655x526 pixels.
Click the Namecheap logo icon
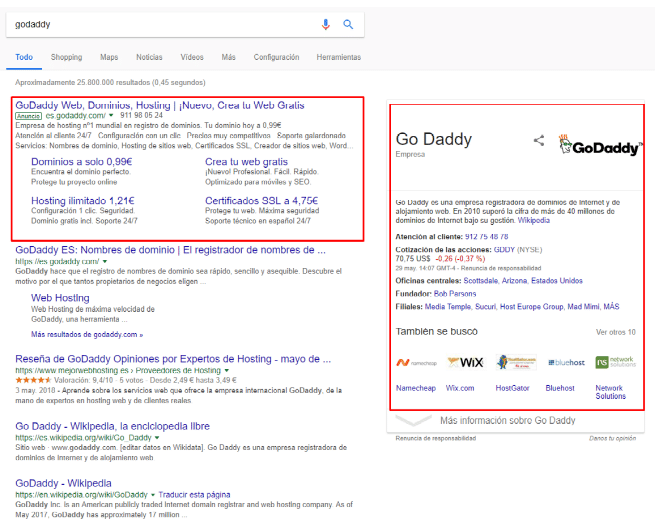(x=415, y=362)
